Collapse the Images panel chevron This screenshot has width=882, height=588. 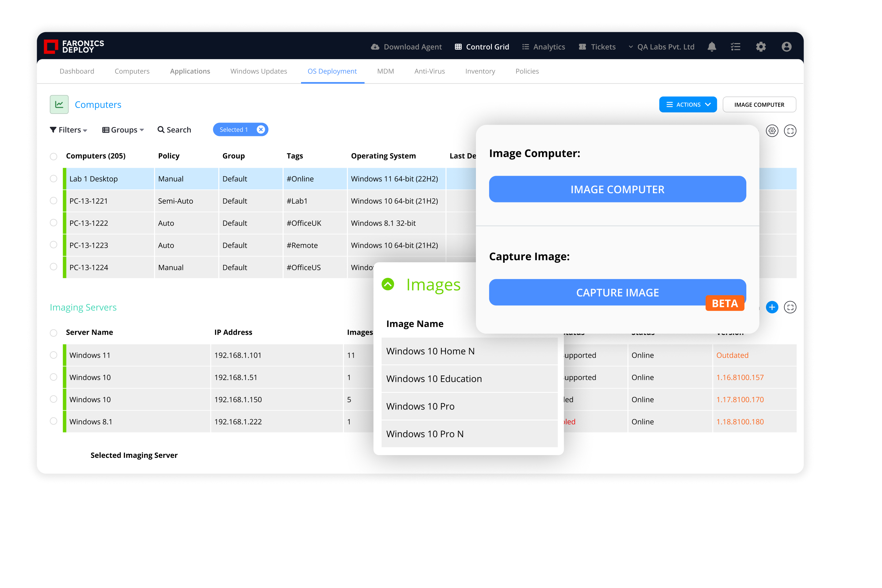[388, 284]
